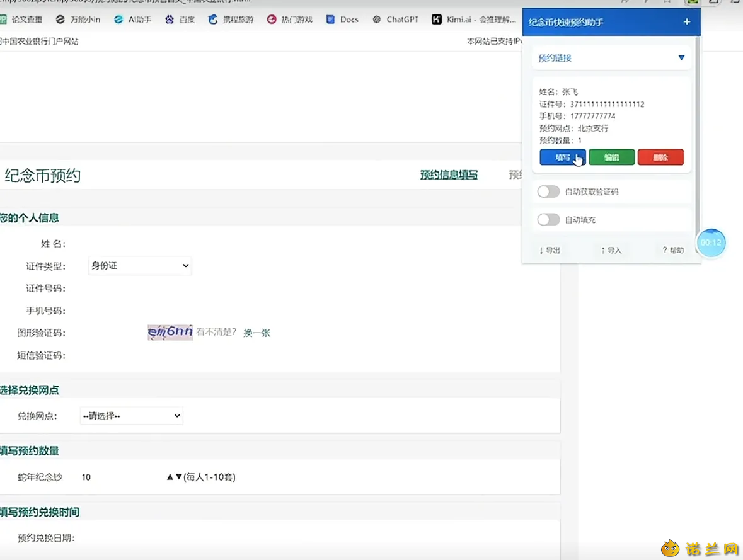The image size is (743, 560).
Task: Click the helper panel title 纪念币快速预约助手
Action: click(566, 22)
